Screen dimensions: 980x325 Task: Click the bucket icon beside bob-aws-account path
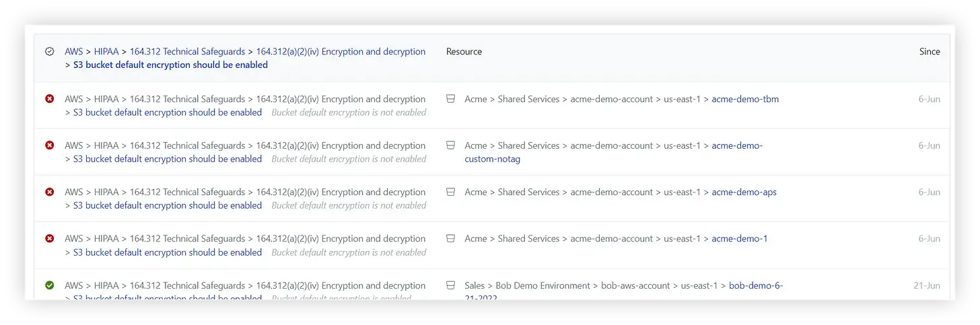click(x=451, y=285)
